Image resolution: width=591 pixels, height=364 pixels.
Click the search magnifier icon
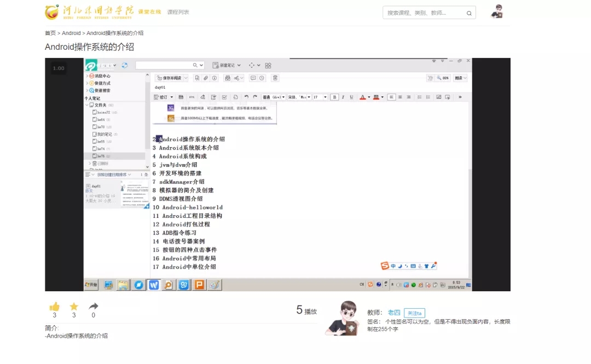[469, 13]
